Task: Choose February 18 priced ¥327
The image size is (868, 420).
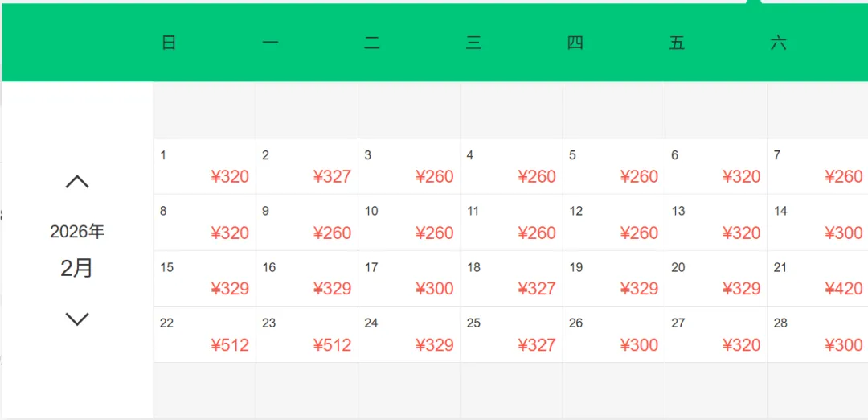Action: (x=511, y=278)
